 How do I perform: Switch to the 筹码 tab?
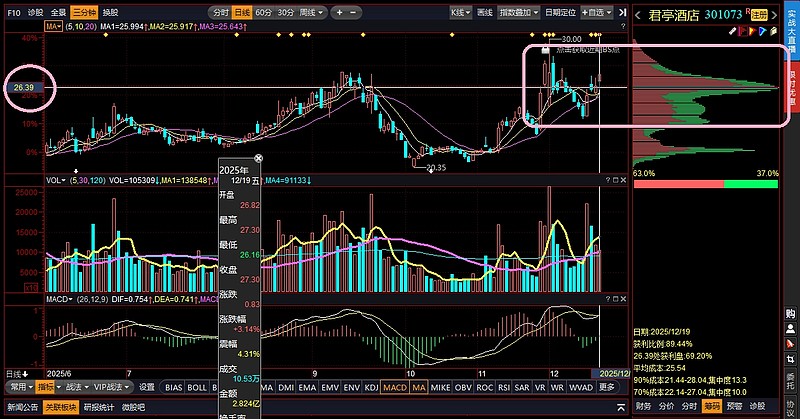(711, 407)
